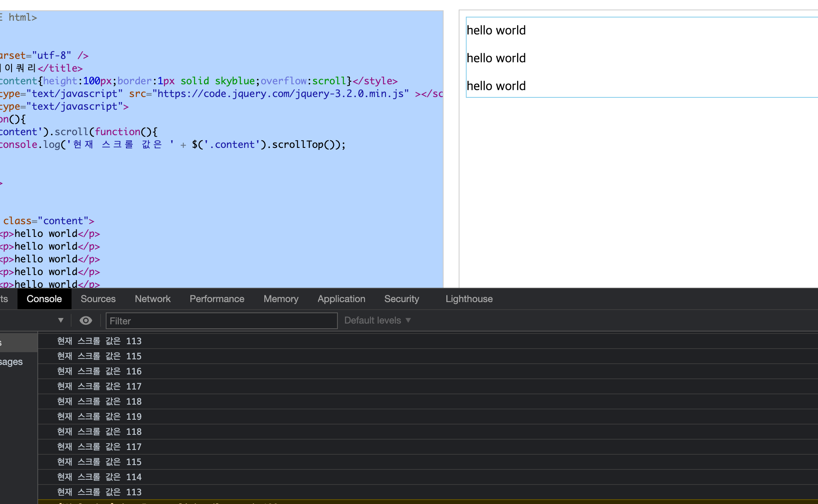Switch to the Console tab
Image resolution: width=818 pixels, height=504 pixels.
(44, 299)
